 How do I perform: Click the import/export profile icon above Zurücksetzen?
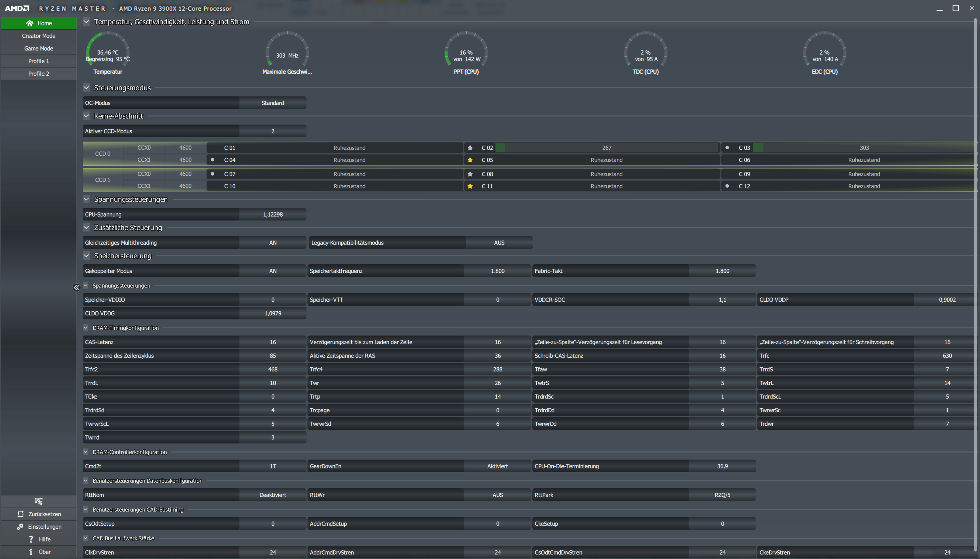pyautogui.click(x=39, y=501)
